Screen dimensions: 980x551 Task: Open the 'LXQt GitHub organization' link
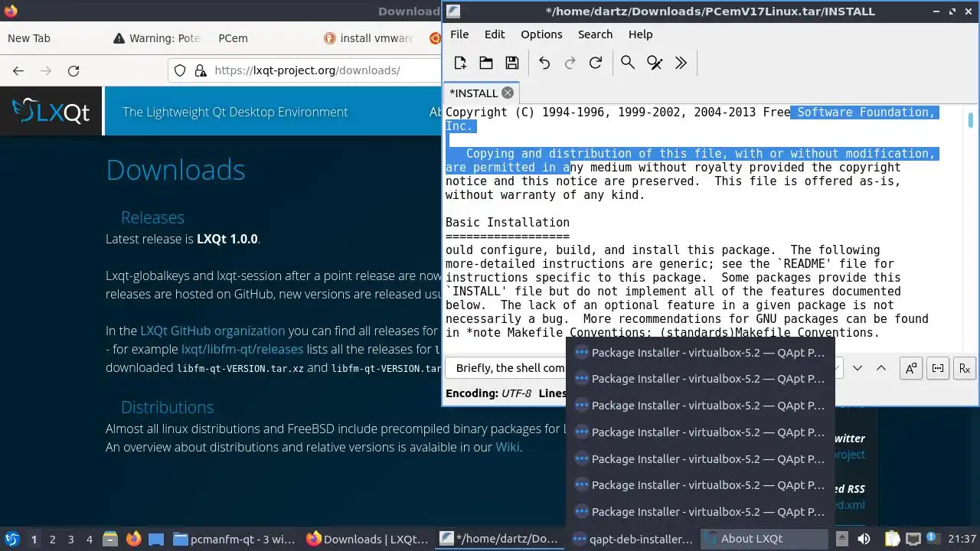(x=212, y=331)
